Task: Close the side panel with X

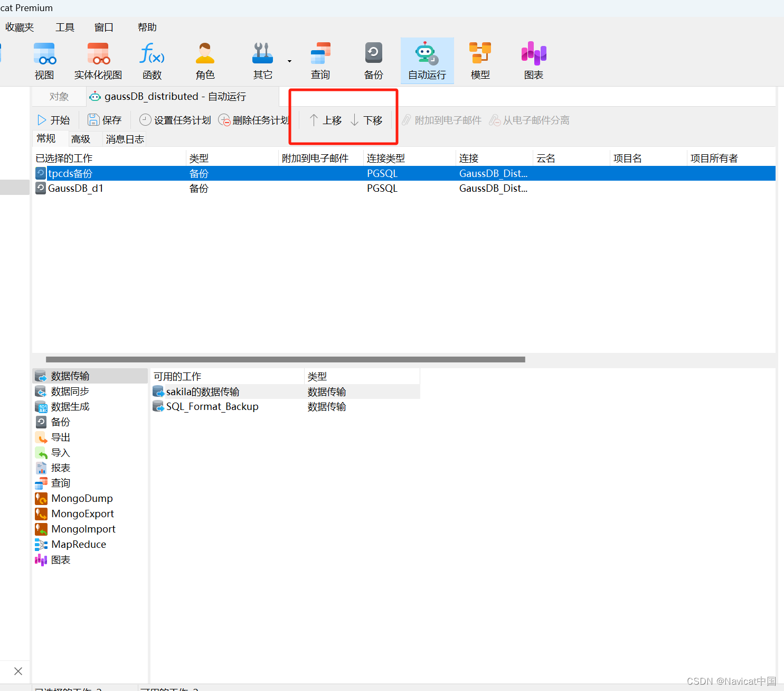Action: (18, 671)
